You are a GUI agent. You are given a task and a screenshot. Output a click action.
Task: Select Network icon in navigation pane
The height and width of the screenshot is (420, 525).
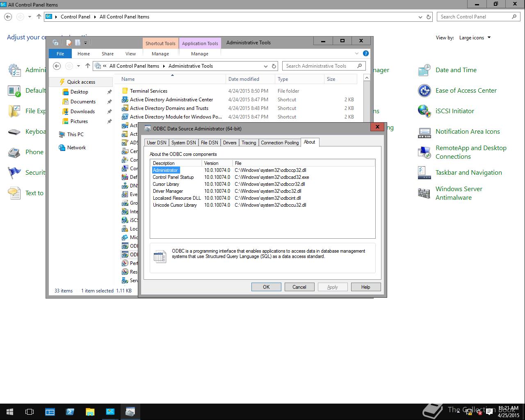(x=62, y=148)
